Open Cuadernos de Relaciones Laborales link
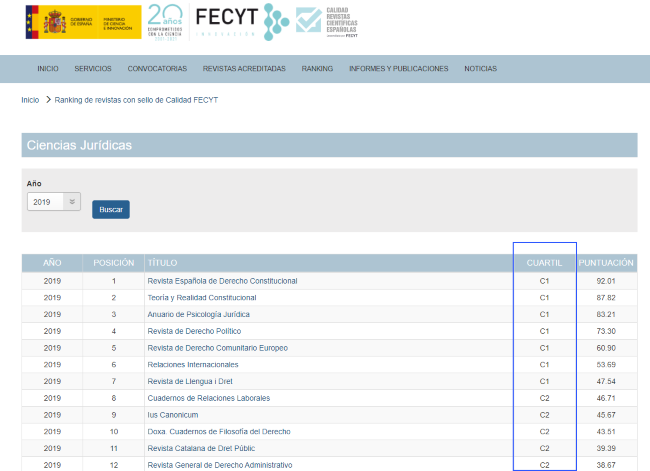Screen dimensions: 650x471 tap(209, 398)
